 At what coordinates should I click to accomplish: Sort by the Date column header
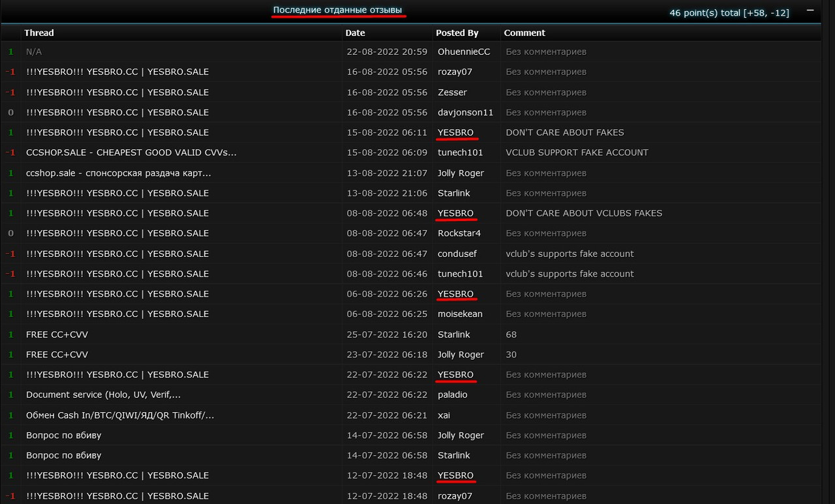click(354, 33)
